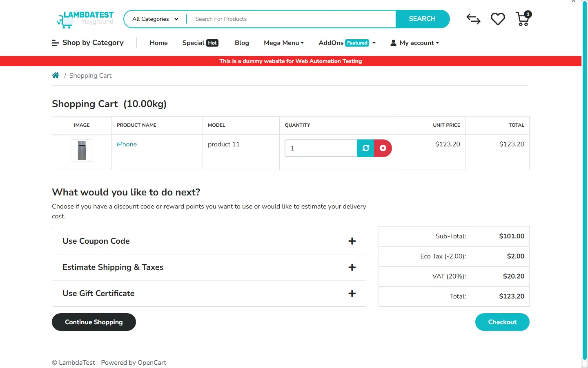
Task: Open the Blog menu item
Action: 242,43
